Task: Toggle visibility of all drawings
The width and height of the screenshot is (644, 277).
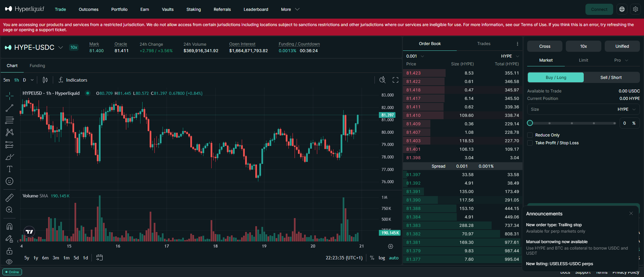Action: click(x=9, y=262)
